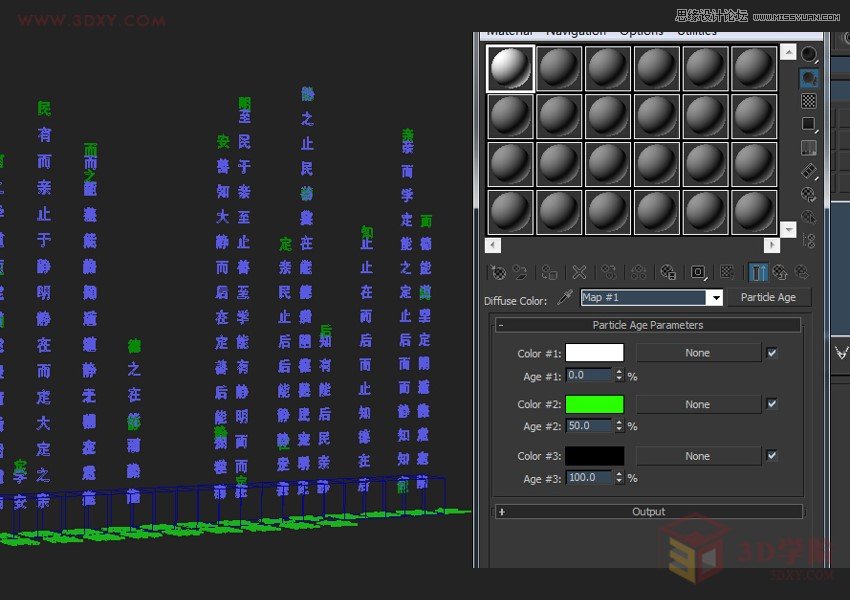Select the first material sample slot
Screen dimensions: 850x600
pos(510,69)
